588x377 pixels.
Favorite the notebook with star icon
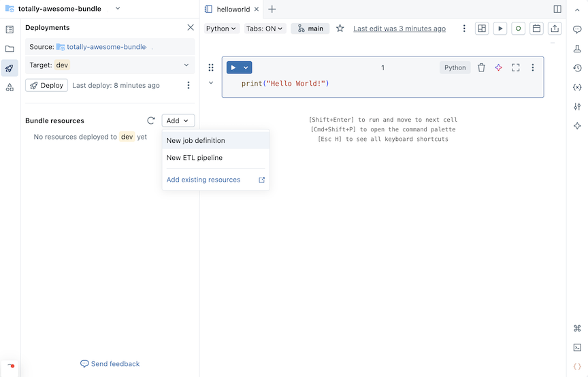click(x=340, y=29)
